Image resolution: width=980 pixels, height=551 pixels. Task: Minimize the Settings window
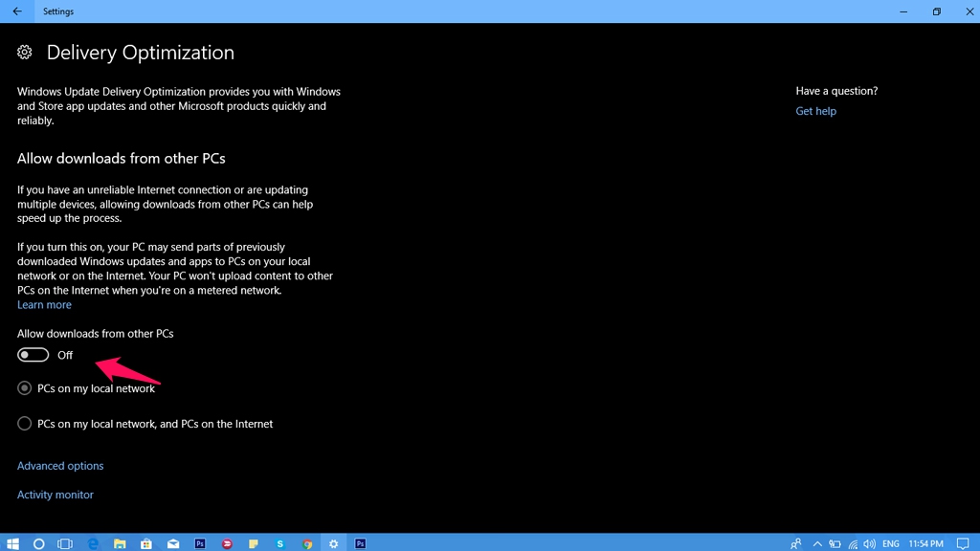903,11
